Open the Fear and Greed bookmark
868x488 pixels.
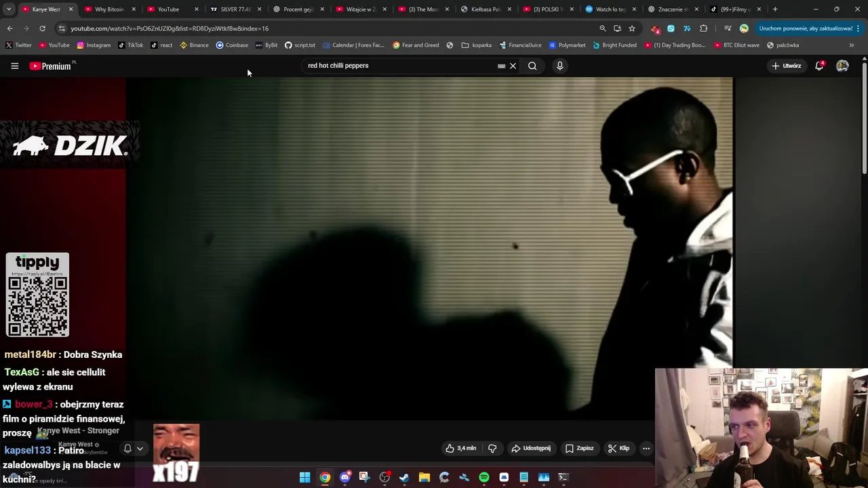point(416,45)
